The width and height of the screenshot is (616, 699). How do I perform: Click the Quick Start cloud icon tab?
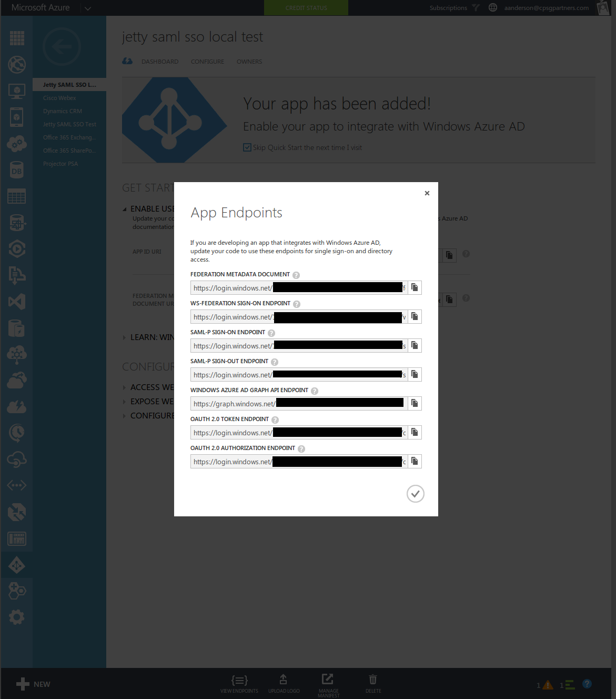tap(127, 61)
